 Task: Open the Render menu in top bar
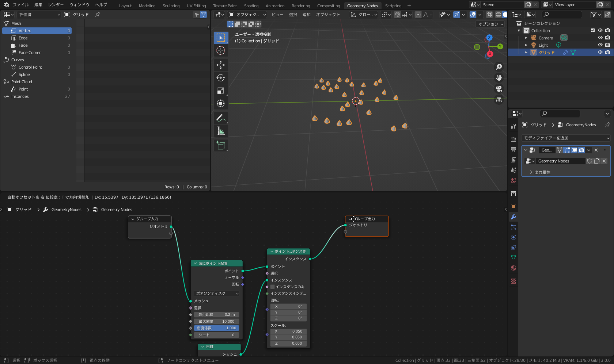56,5
